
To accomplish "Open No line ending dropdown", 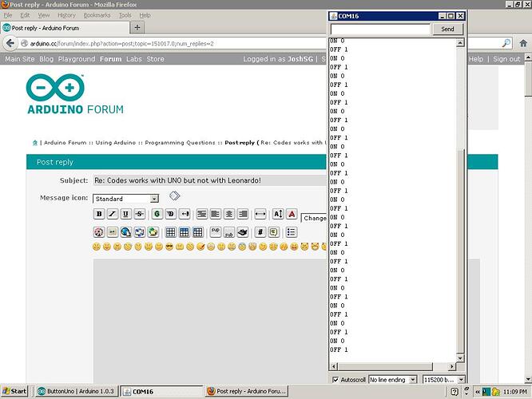I will pyautogui.click(x=392, y=380).
